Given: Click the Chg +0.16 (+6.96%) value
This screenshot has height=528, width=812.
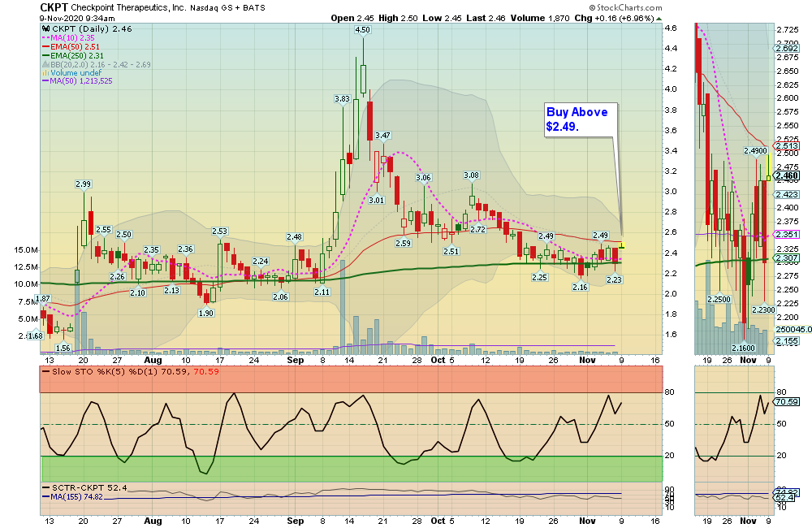Looking at the screenshot, I should 614,18.
